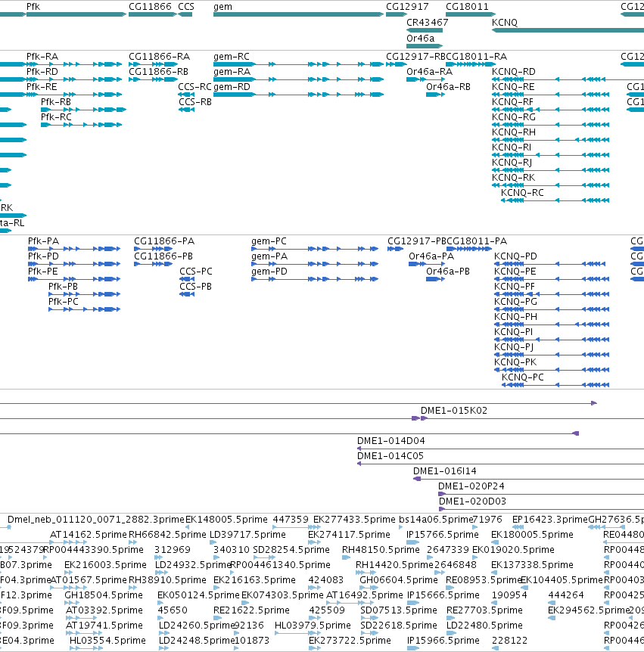Select protein KCNQ-PD
This screenshot has height=652, width=644.
(x=549, y=264)
